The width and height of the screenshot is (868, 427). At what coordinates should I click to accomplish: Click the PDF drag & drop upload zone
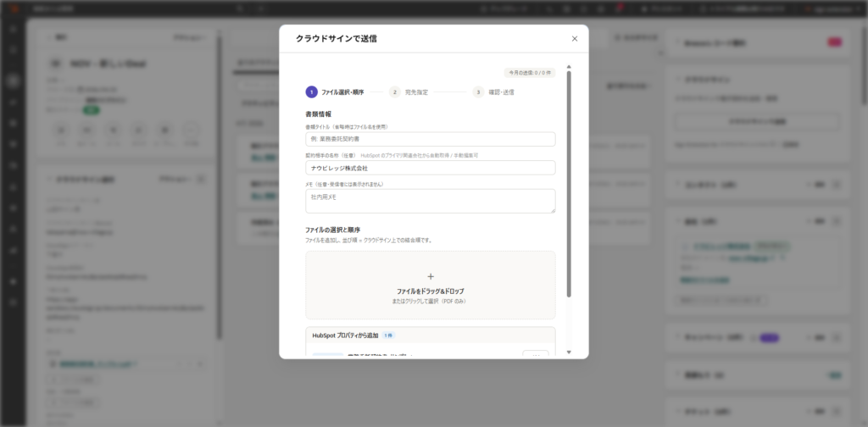click(430, 286)
